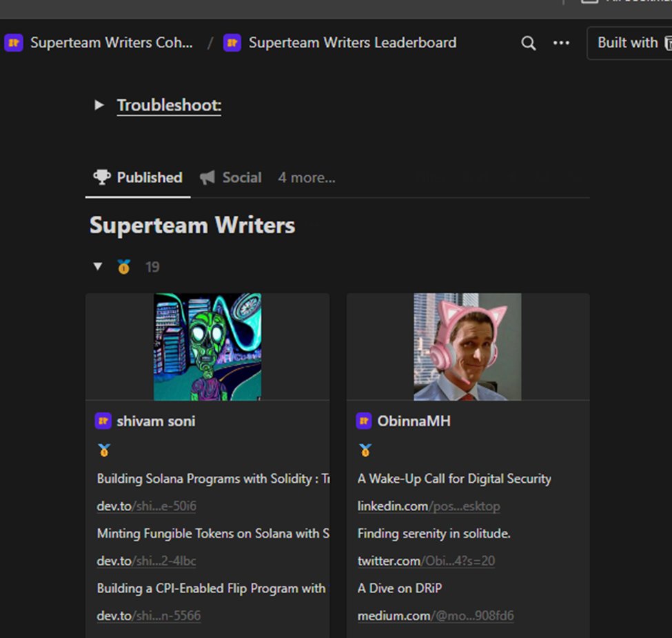The height and width of the screenshot is (638, 672).
Task: Open dev.to link ending 2-4lbc
Action: point(147,561)
